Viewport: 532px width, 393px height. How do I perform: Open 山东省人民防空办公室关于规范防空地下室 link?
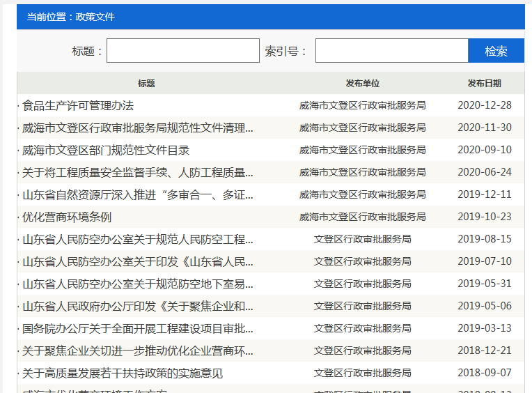point(138,284)
